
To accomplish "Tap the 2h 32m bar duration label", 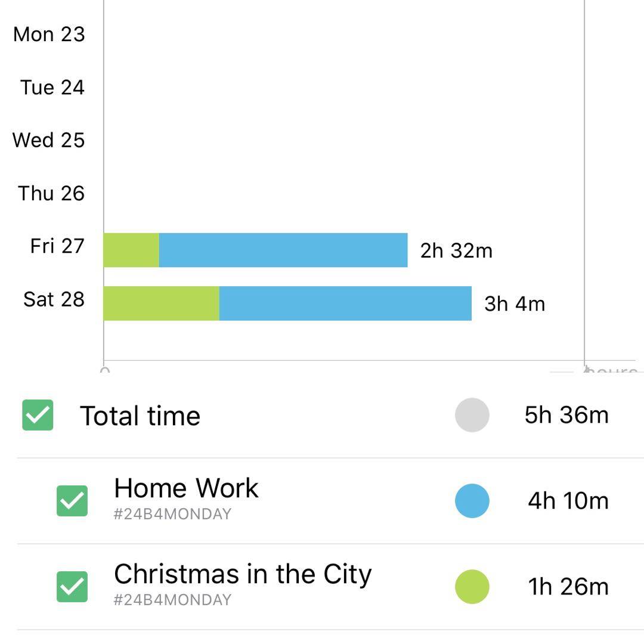I will 456,250.
